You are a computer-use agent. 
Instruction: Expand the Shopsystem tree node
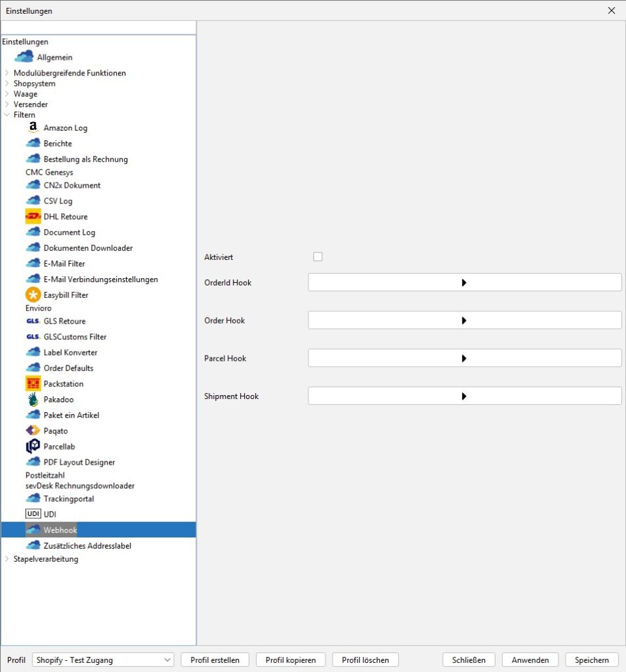tap(7, 84)
